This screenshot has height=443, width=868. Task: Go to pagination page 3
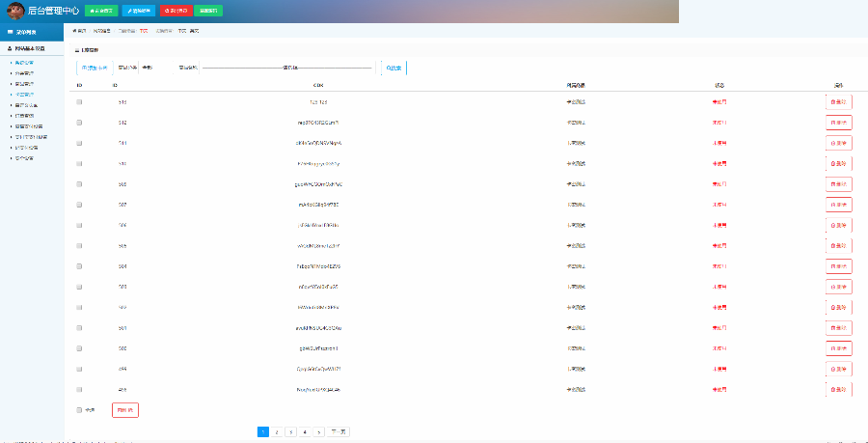coord(290,432)
